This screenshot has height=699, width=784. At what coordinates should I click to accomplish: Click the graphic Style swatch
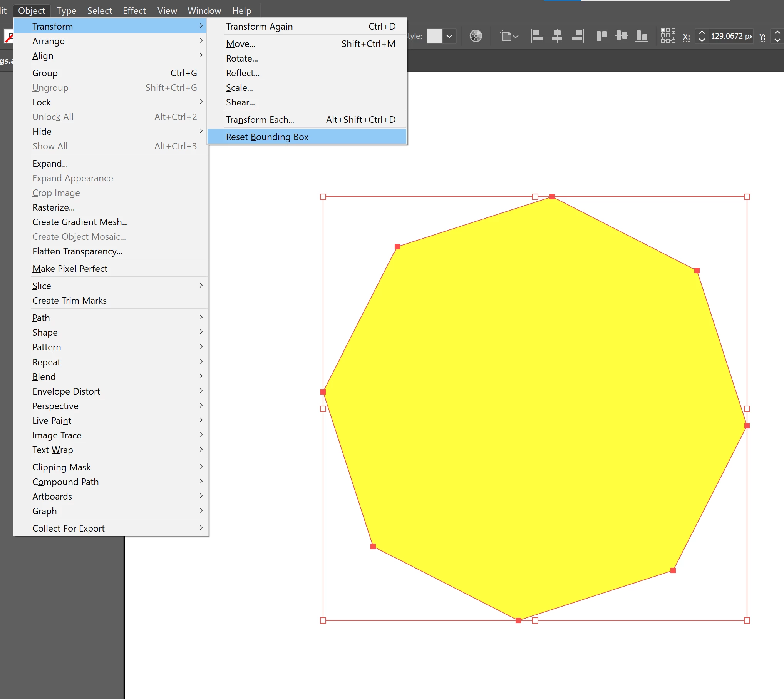pos(434,36)
